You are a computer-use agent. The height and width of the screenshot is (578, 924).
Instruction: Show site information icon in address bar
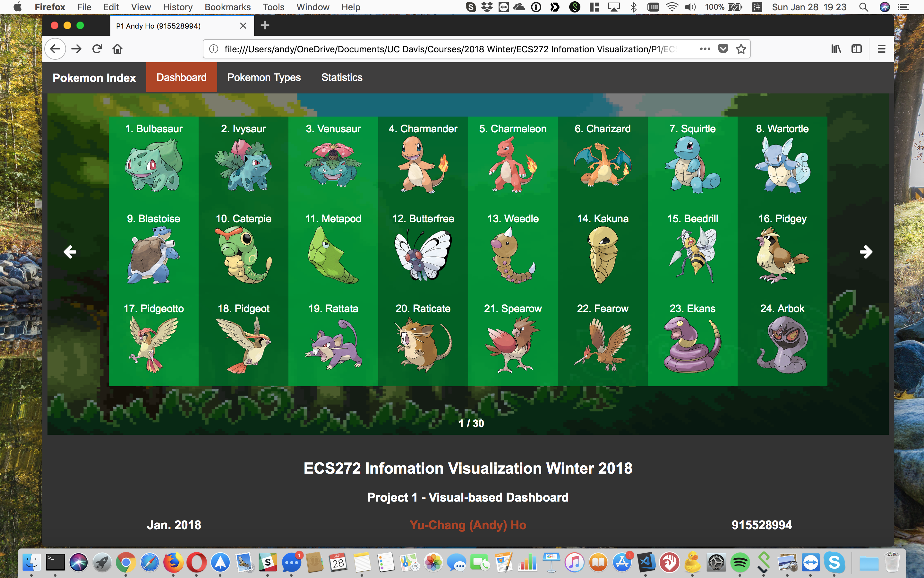(214, 49)
